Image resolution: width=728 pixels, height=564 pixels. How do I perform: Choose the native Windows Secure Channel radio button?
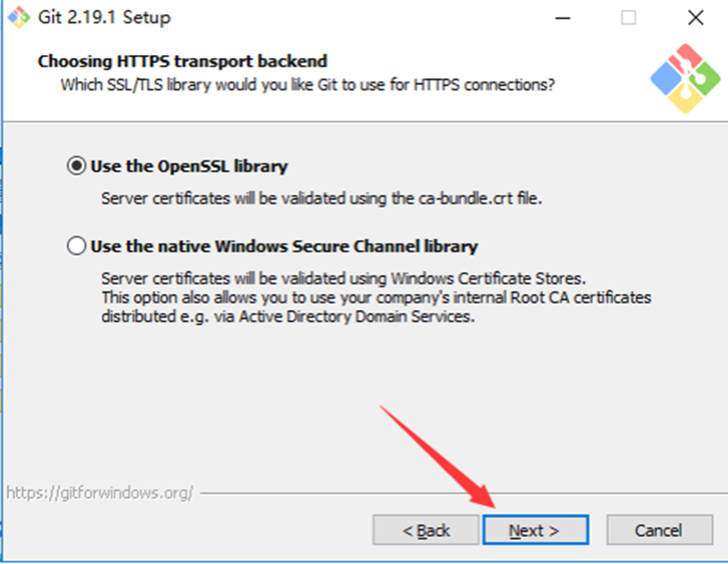(x=76, y=247)
